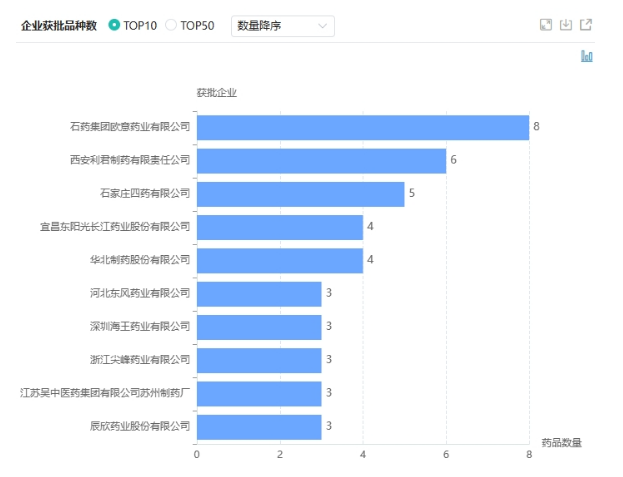Click the label 深圳海王药业有限公司
Viewport: 623px width, 477px height.
(x=140, y=326)
